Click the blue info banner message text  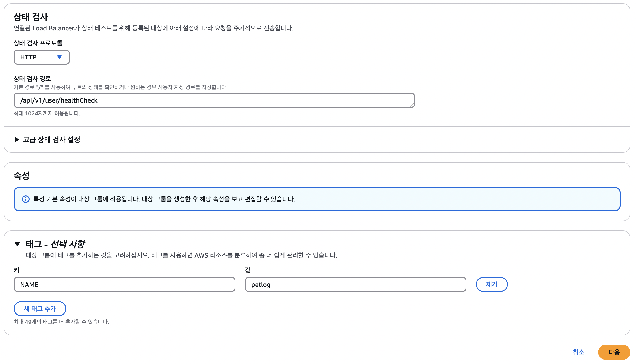(164, 199)
